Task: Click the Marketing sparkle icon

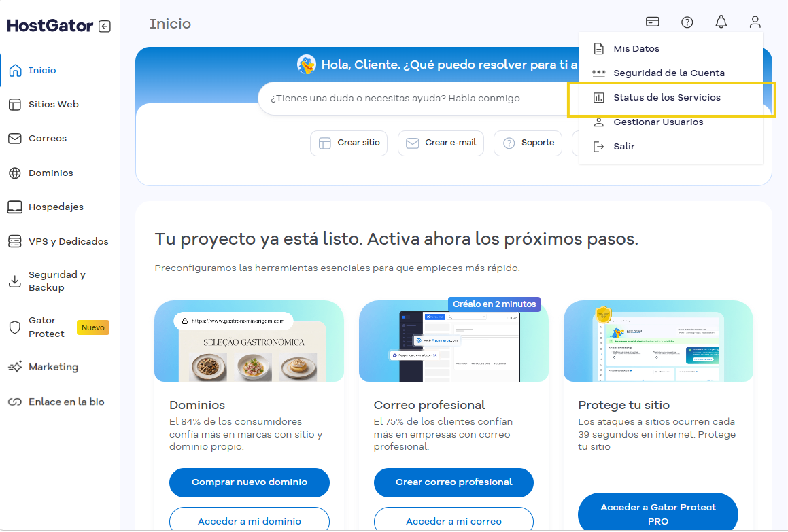Action: pos(15,367)
